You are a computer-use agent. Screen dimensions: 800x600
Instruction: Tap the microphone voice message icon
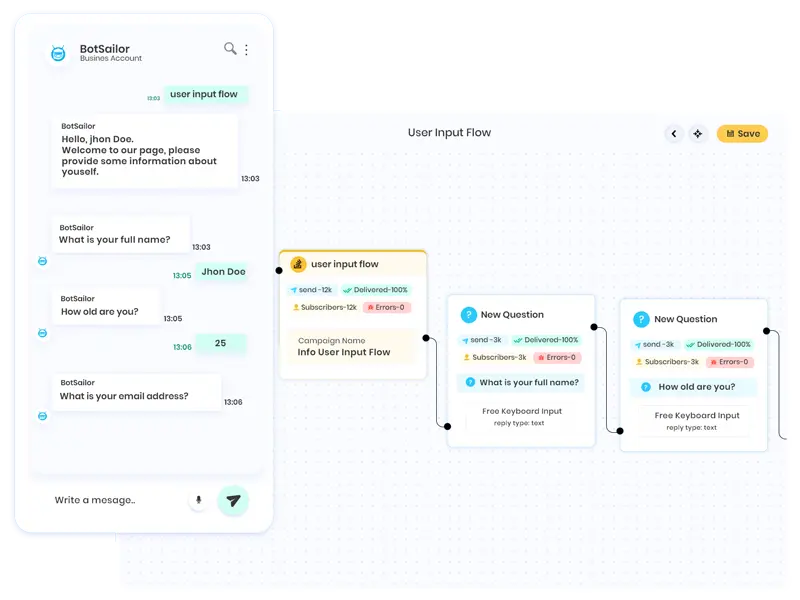(x=198, y=500)
